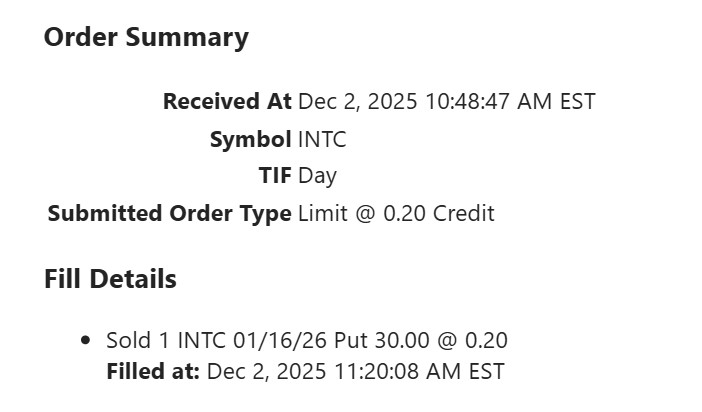
Task: Click the INTC ticker in the fill line
Action: (201, 341)
